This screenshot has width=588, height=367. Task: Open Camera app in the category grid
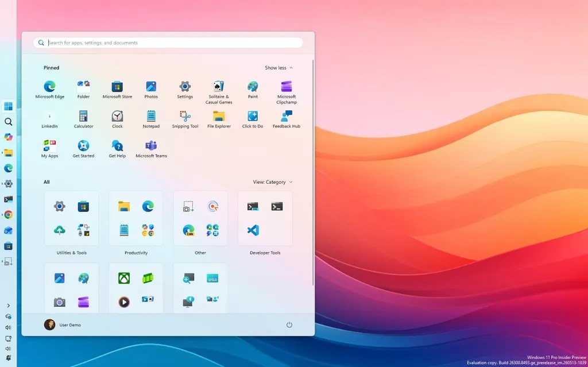point(59,302)
